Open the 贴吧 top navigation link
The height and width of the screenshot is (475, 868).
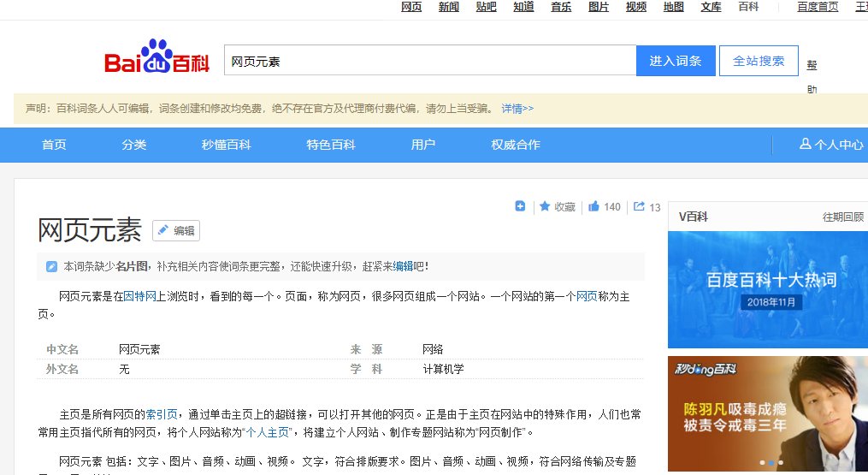pos(486,7)
